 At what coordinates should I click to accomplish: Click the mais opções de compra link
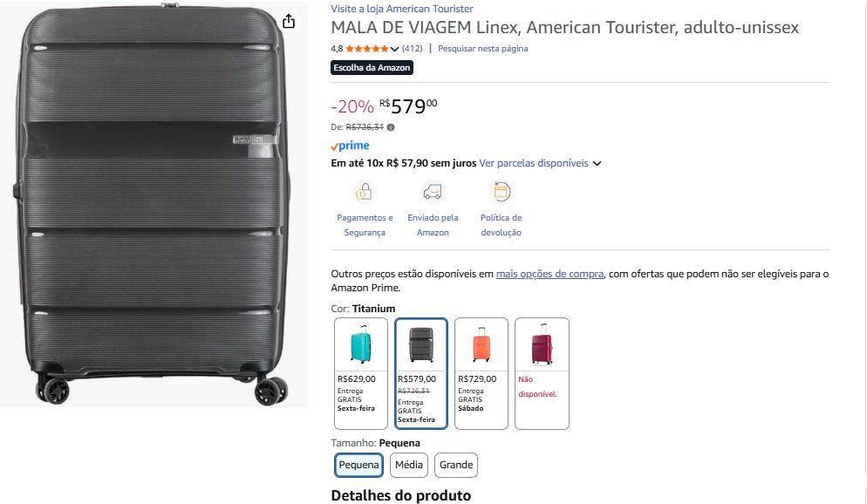click(x=550, y=274)
